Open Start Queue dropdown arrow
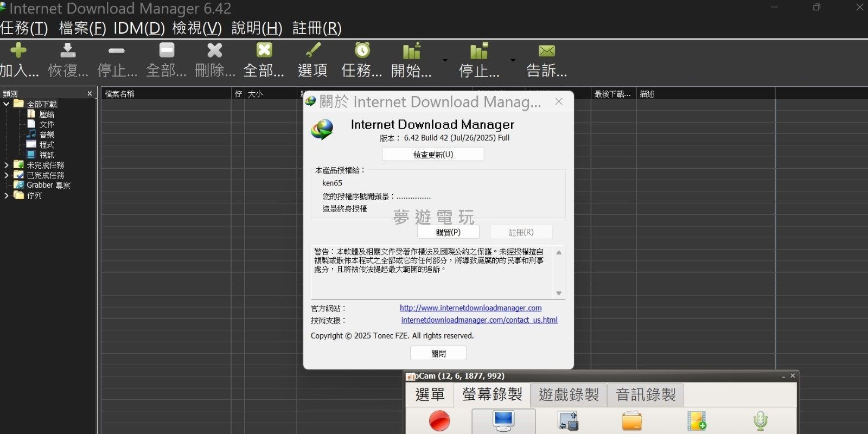868x434 pixels. (445, 60)
